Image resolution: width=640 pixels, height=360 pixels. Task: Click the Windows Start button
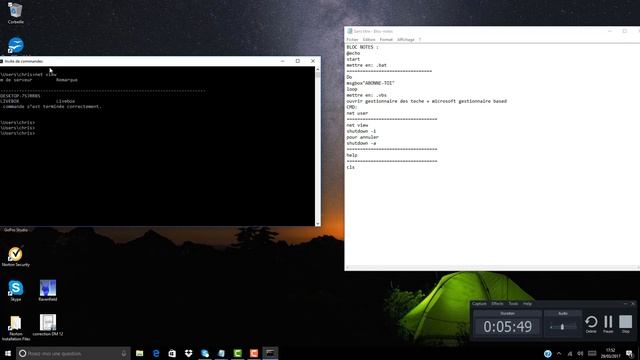8,353
